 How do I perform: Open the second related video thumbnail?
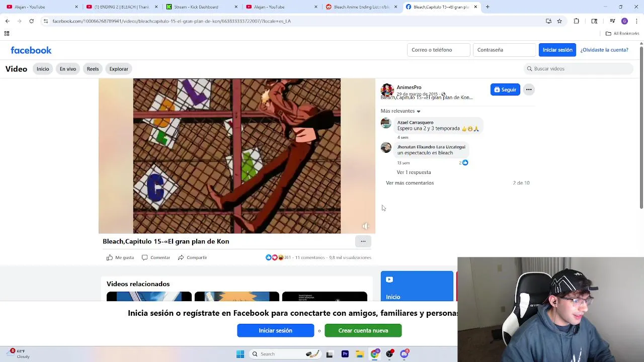click(x=237, y=296)
